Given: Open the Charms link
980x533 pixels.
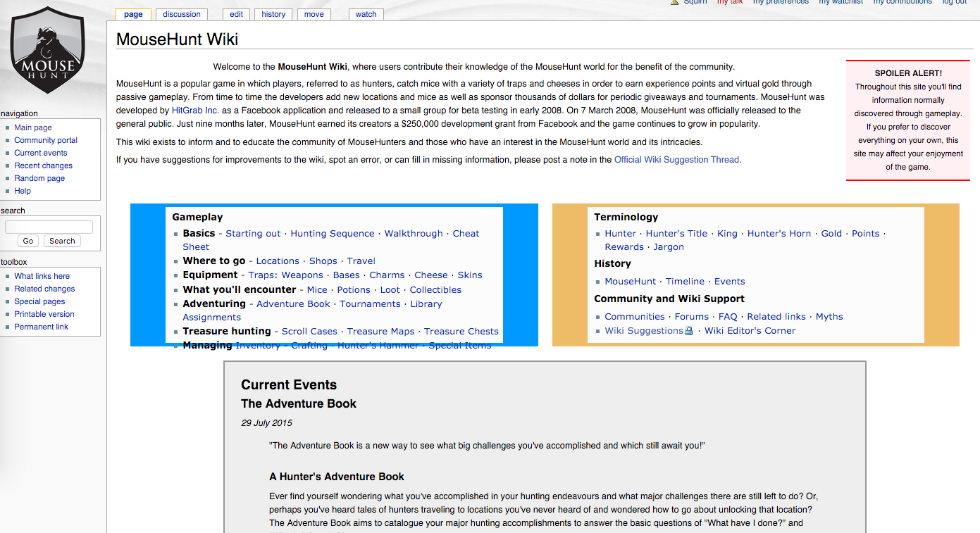Looking at the screenshot, I should pyautogui.click(x=387, y=275).
